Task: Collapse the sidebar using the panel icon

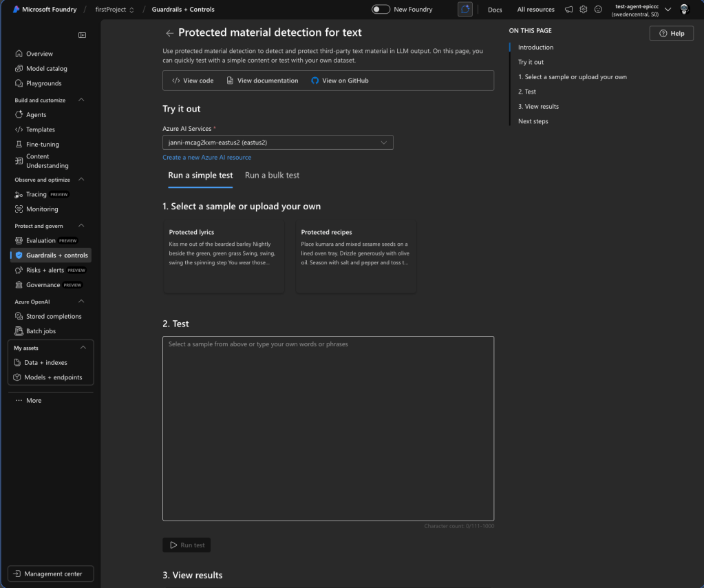Action: click(83, 35)
